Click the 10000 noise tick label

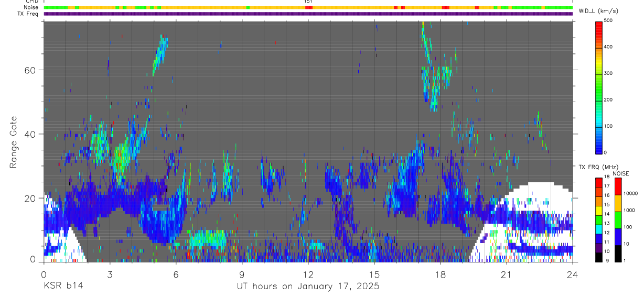click(630, 193)
